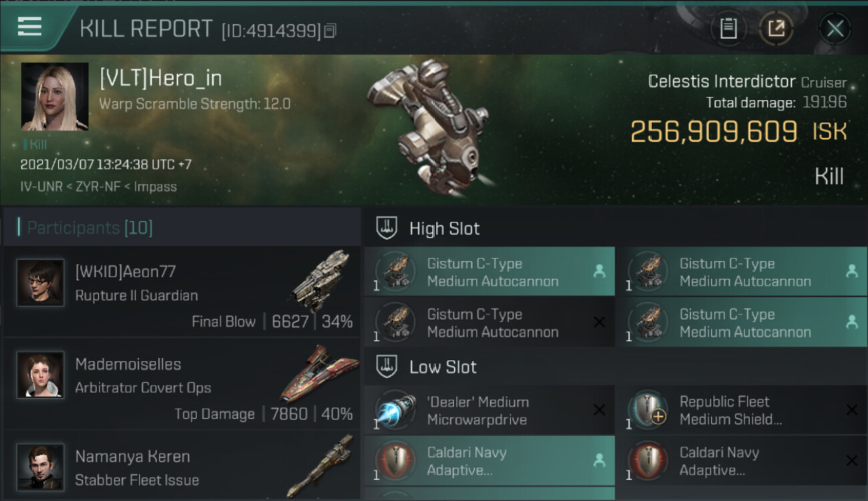Open the clipboard notes icon
The height and width of the screenshot is (501, 868).
click(728, 28)
